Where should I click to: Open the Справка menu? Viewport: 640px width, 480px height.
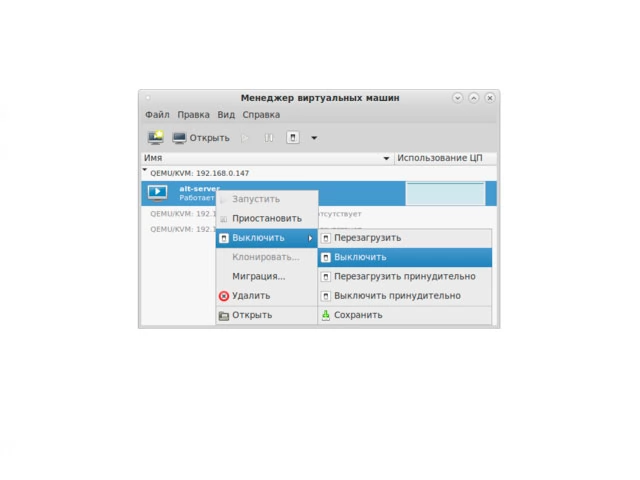(x=261, y=115)
